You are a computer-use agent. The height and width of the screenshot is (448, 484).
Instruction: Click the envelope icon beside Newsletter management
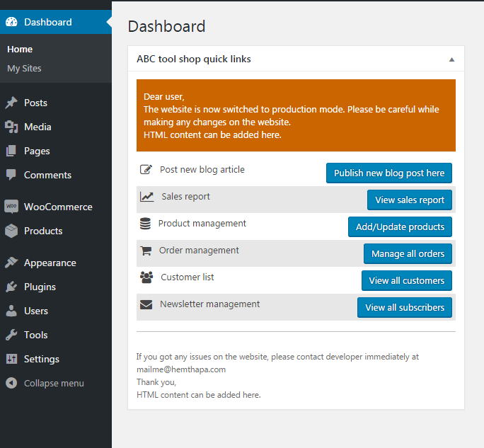pyautogui.click(x=146, y=304)
